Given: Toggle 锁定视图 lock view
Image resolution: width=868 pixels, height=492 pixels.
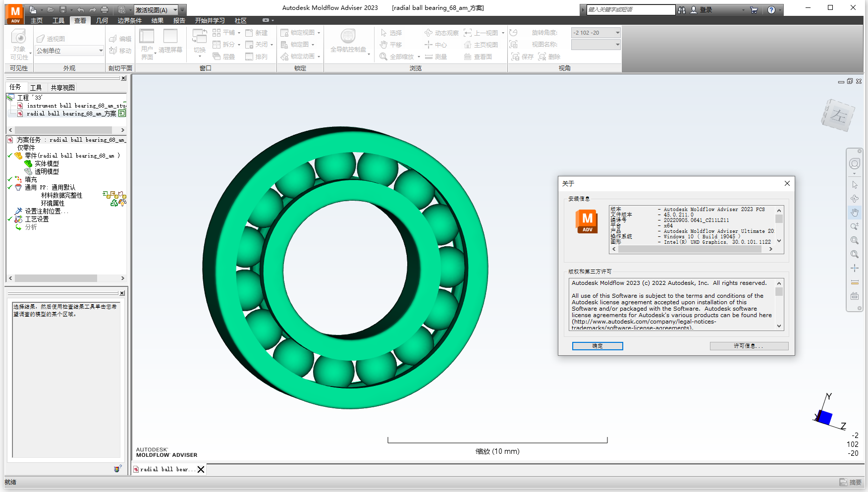Looking at the screenshot, I should pyautogui.click(x=298, y=33).
